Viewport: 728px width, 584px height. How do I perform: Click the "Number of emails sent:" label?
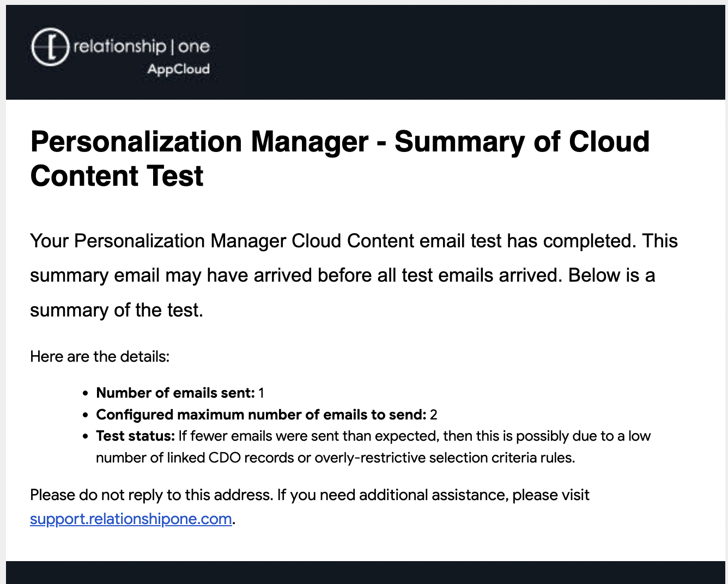175,393
